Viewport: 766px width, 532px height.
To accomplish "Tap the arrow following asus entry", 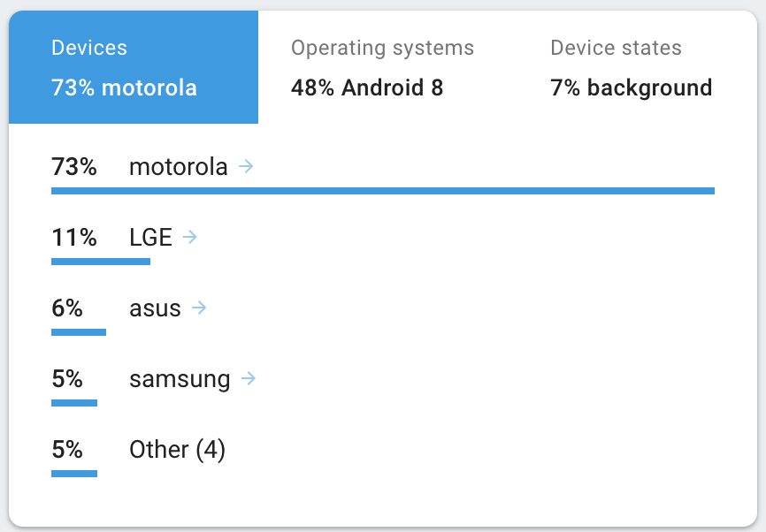I will (x=200, y=308).
